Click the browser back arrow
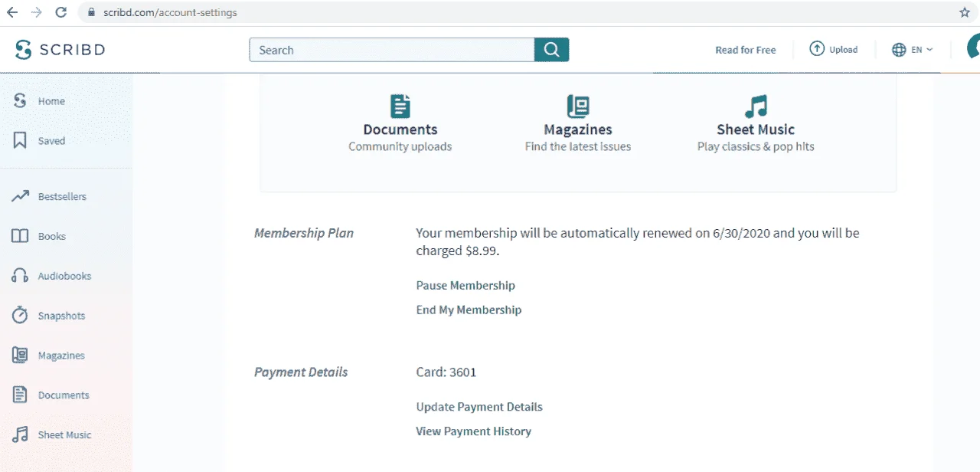 point(12,12)
